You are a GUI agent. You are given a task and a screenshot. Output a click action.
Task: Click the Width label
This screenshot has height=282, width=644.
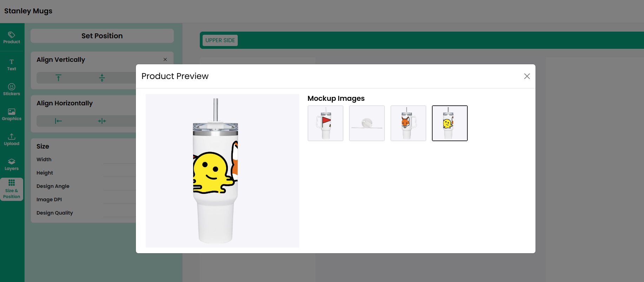coord(44,159)
